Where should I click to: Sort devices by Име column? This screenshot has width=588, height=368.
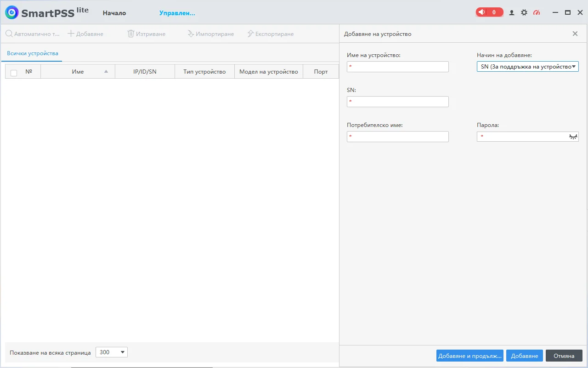(78, 72)
